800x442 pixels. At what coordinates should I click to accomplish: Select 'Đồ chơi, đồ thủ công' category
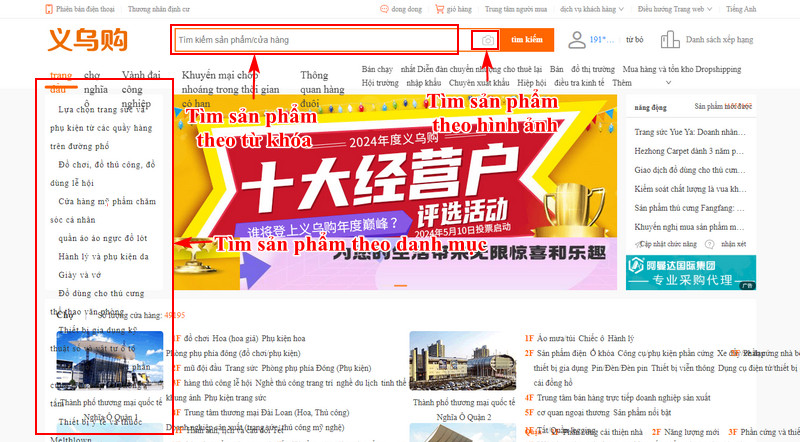103,174
